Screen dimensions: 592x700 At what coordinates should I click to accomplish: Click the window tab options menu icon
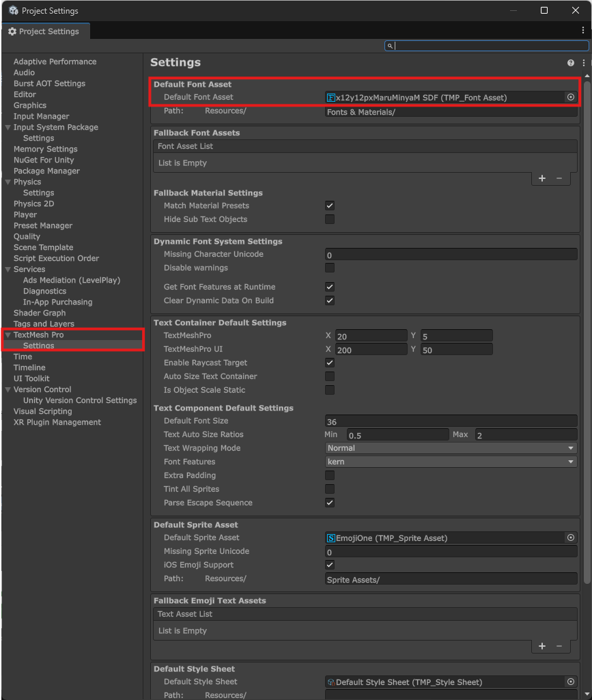click(584, 31)
